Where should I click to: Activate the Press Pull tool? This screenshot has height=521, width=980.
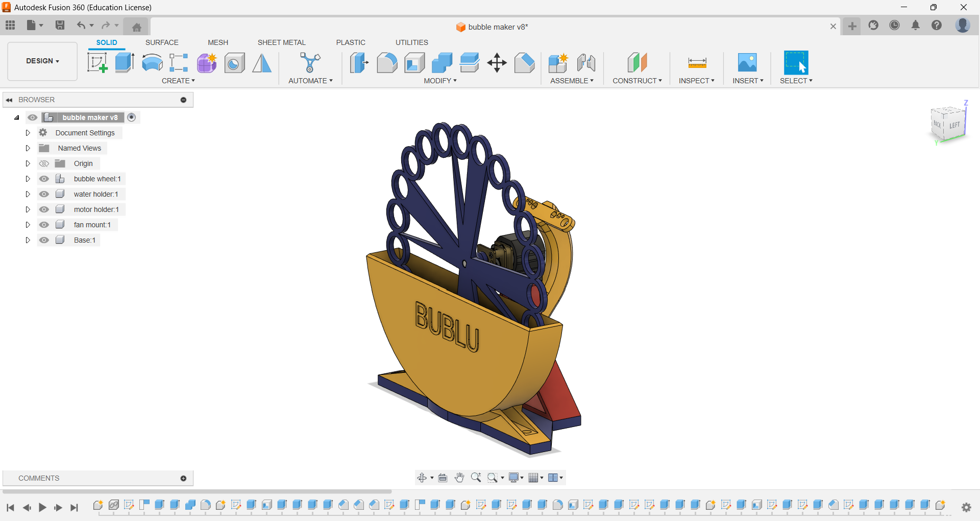(359, 62)
